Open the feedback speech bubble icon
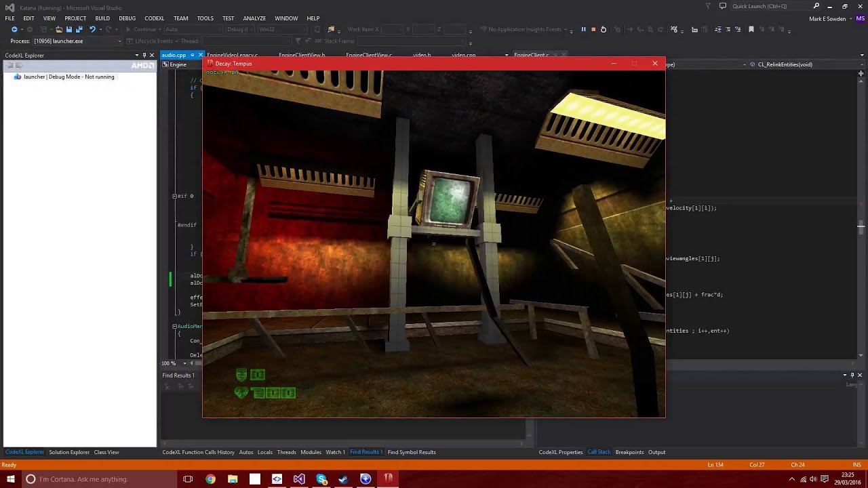The height and width of the screenshot is (488, 868). click(723, 6)
